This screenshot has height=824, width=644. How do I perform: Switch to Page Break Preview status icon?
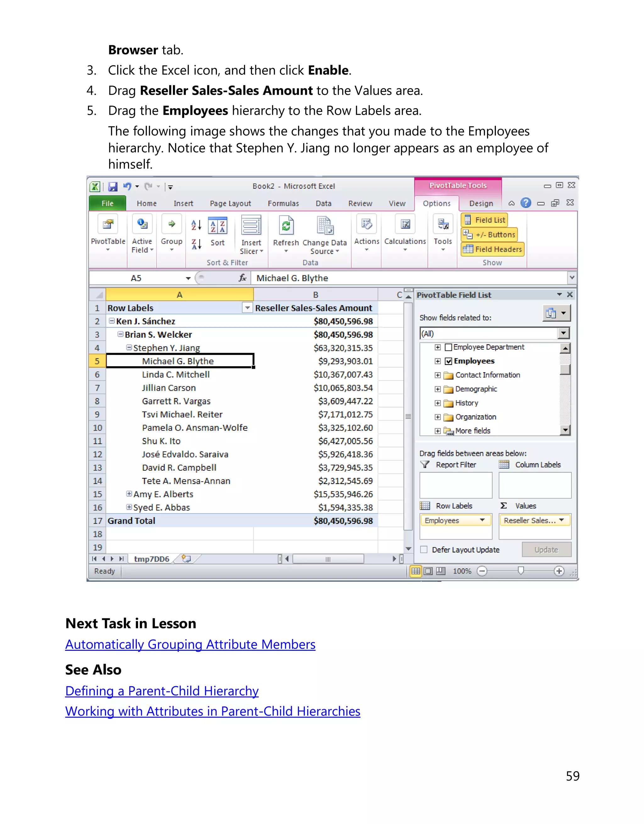pos(441,571)
